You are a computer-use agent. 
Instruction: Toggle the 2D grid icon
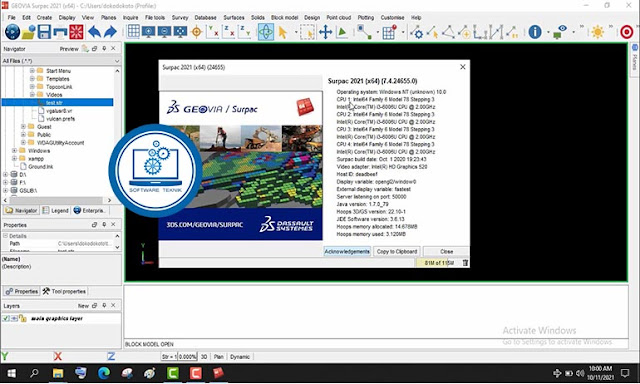[x=133, y=31]
